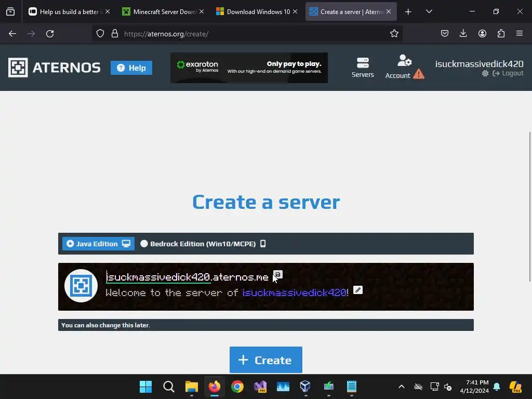532x399 pixels.
Task: Bookmark this page with the star icon
Action: click(394, 34)
